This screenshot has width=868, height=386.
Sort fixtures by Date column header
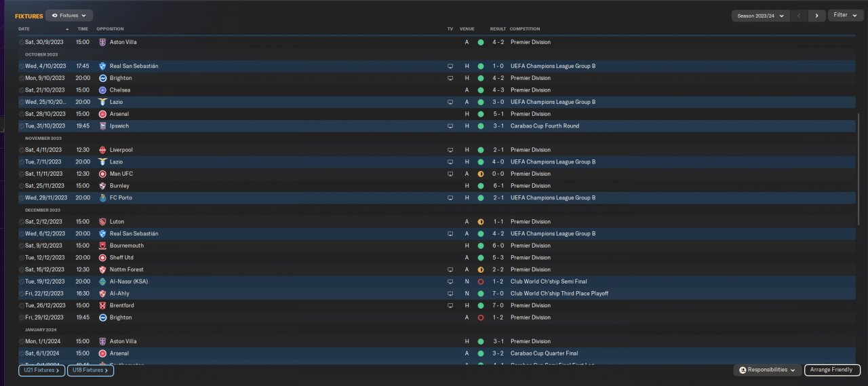tap(24, 29)
